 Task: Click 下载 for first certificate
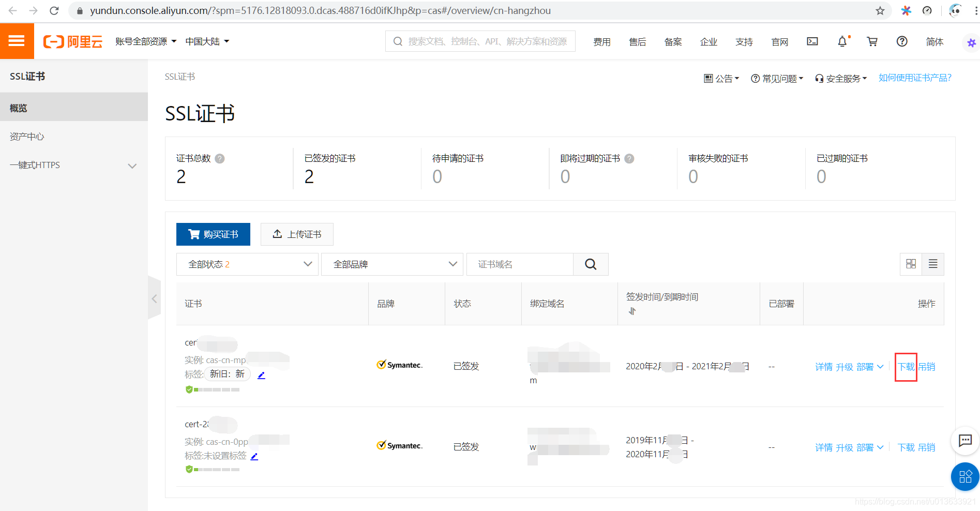point(906,367)
